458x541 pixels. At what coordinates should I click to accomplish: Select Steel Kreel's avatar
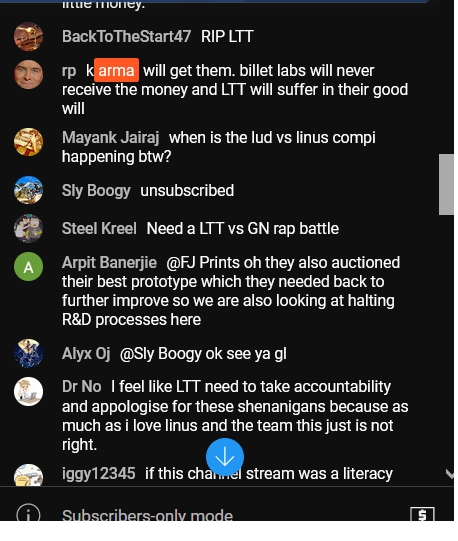click(x=28, y=228)
